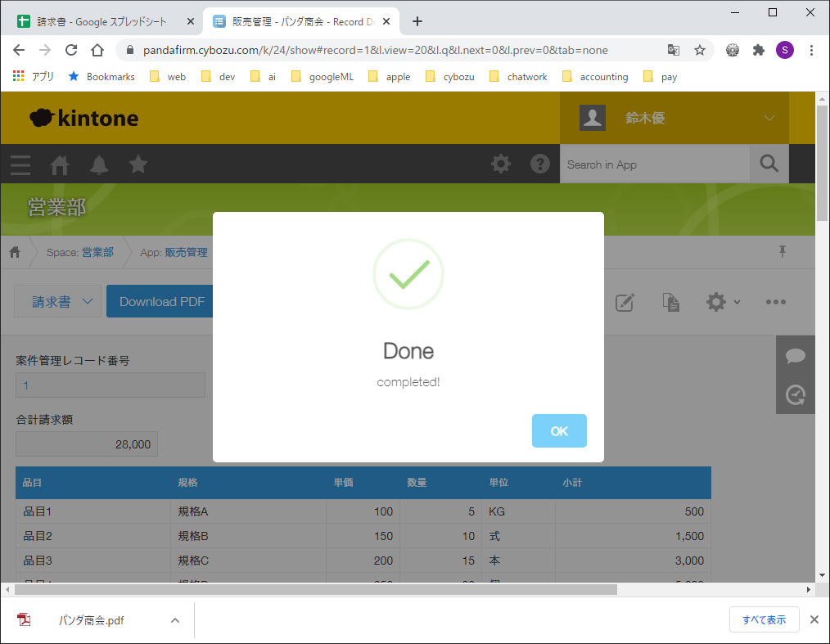Click OK in the Done dialog
Viewport: 830px width, 644px height.
point(559,431)
